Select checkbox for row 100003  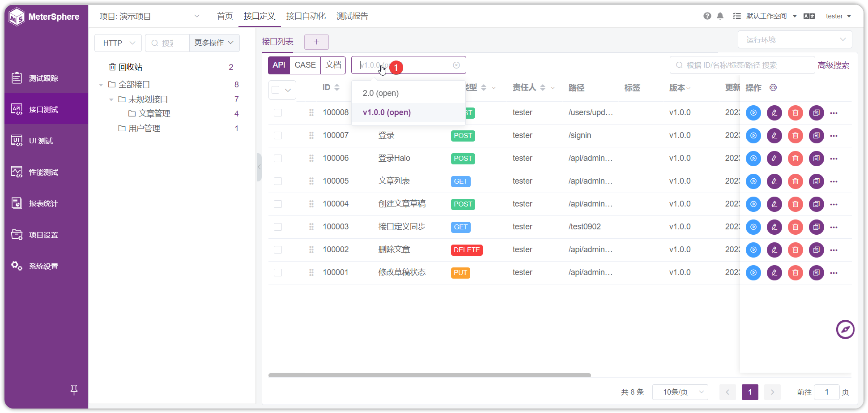point(278,227)
